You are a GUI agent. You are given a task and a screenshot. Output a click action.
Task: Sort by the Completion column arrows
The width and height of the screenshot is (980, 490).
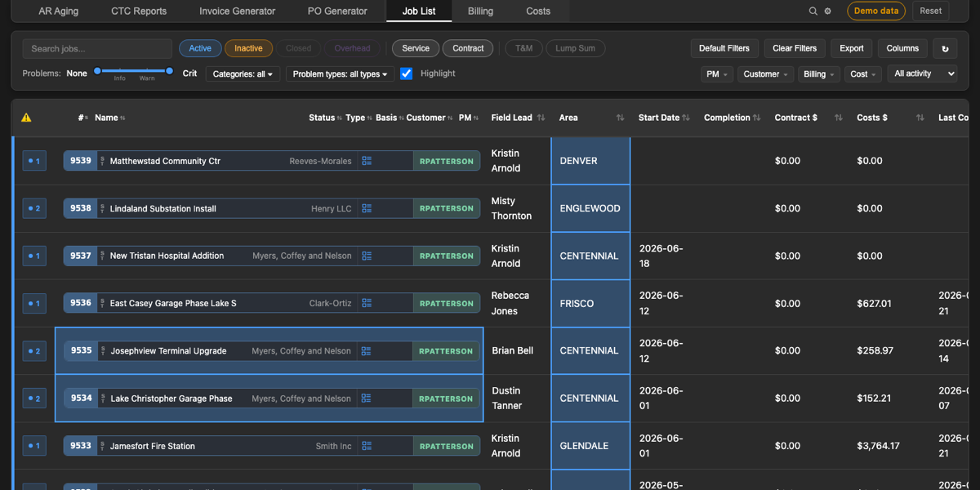(x=757, y=118)
